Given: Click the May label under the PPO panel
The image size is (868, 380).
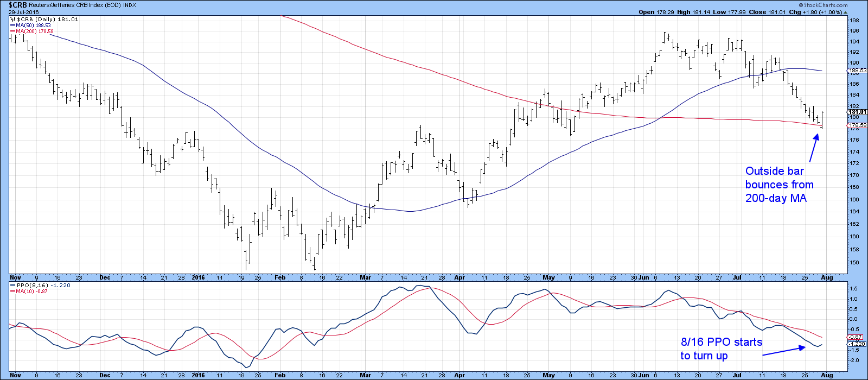Looking at the screenshot, I should (548, 375).
